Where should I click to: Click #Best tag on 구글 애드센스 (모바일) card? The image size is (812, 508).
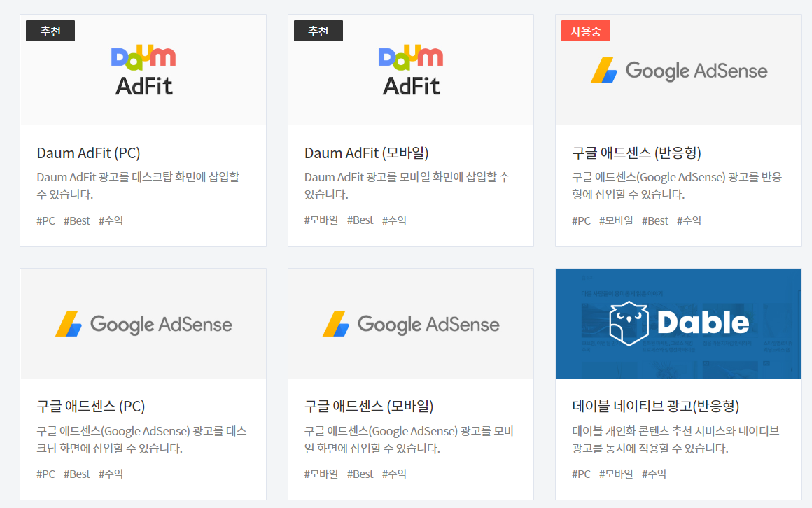(x=360, y=474)
